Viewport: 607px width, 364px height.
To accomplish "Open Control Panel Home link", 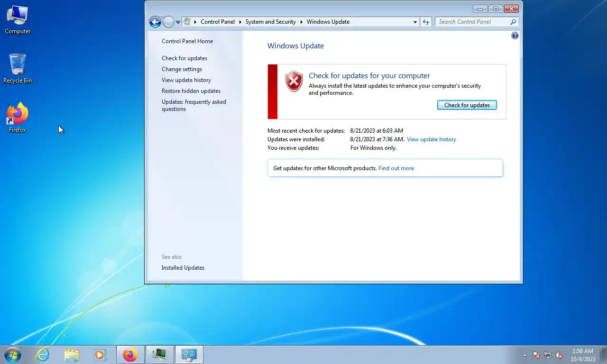I will pyautogui.click(x=187, y=41).
